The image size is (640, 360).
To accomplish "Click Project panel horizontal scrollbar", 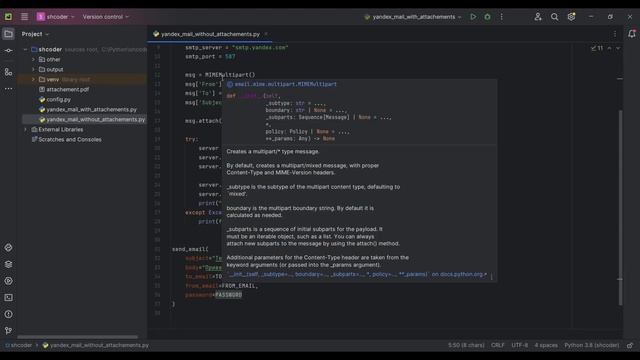I will (x=78, y=337).
